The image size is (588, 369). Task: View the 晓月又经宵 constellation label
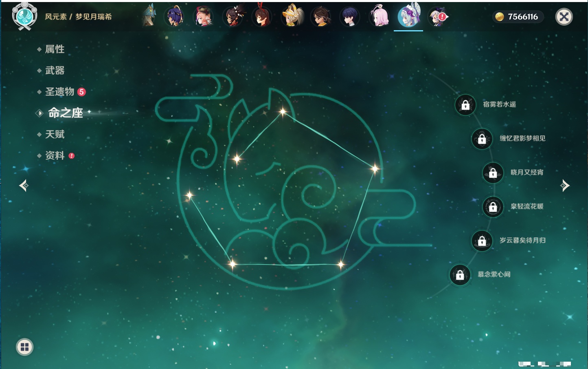click(x=527, y=172)
